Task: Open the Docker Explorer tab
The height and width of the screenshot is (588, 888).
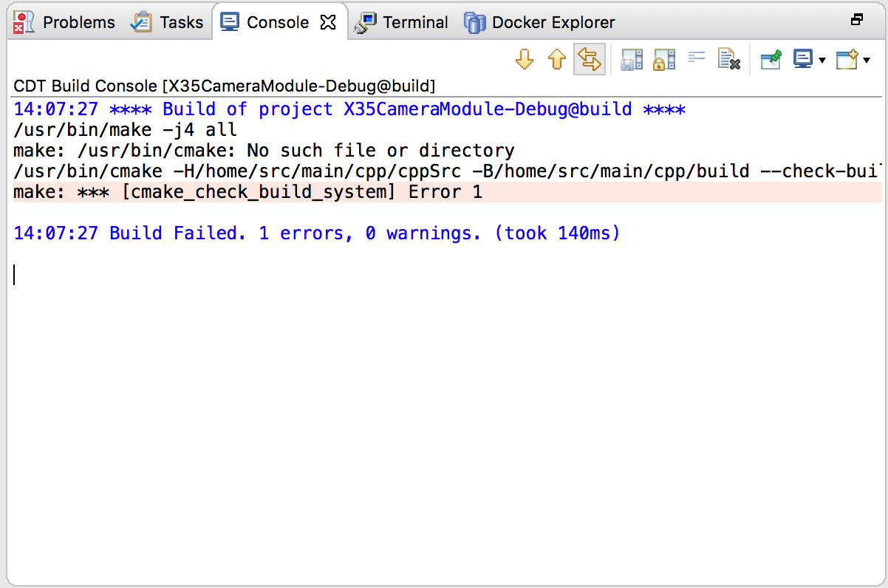Action: (x=540, y=23)
